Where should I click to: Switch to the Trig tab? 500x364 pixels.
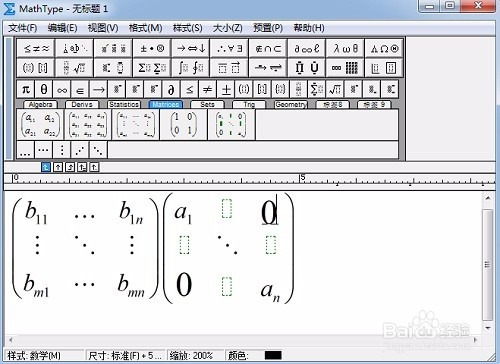249,105
